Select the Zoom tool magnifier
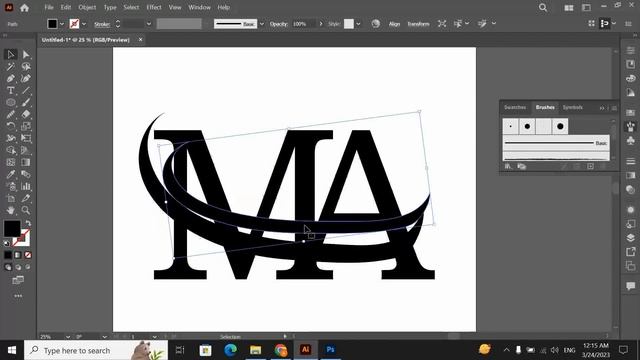The image size is (640, 360). [26, 210]
